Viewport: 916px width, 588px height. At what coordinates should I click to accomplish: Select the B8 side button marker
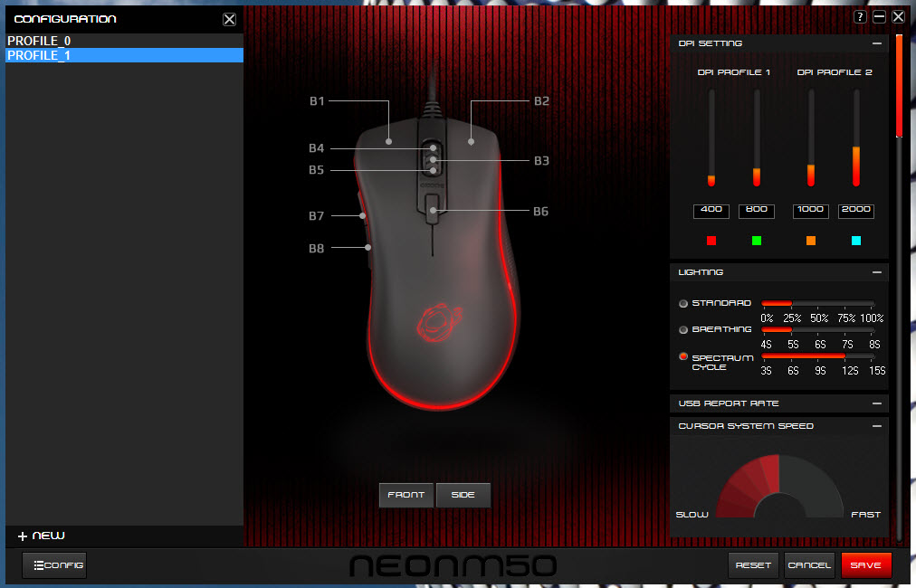(367, 248)
